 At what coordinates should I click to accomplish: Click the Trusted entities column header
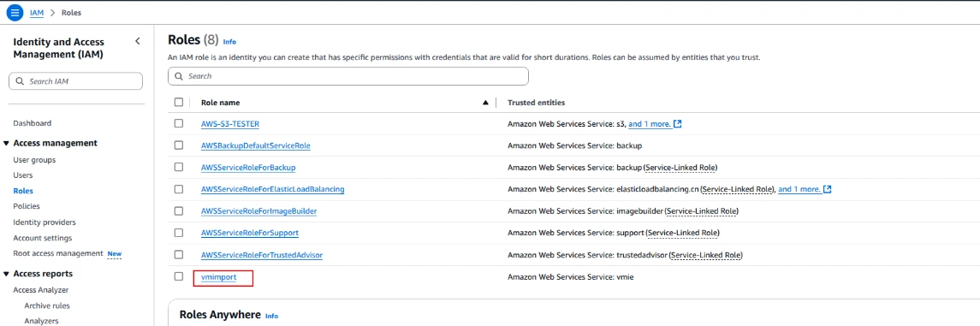(x=537, y=103)
